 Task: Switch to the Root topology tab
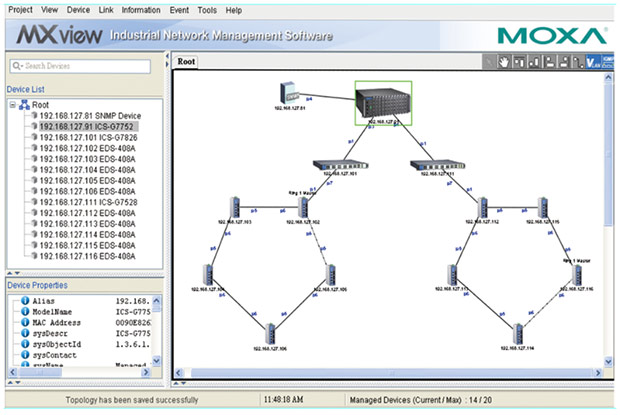(x=186, y=62)
